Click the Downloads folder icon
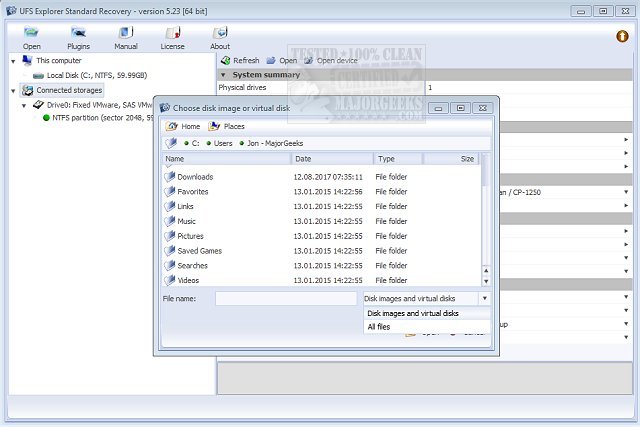 coord(169,177)
